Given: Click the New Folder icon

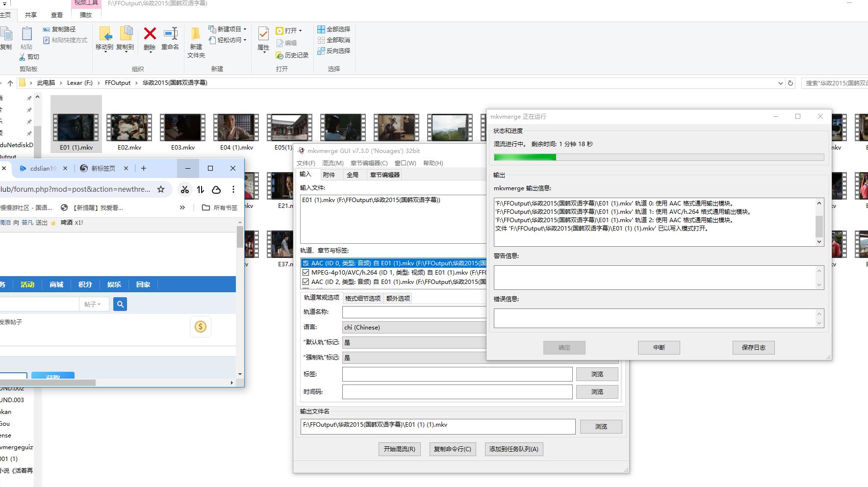Looking at the screenshot, I should 196,34.
